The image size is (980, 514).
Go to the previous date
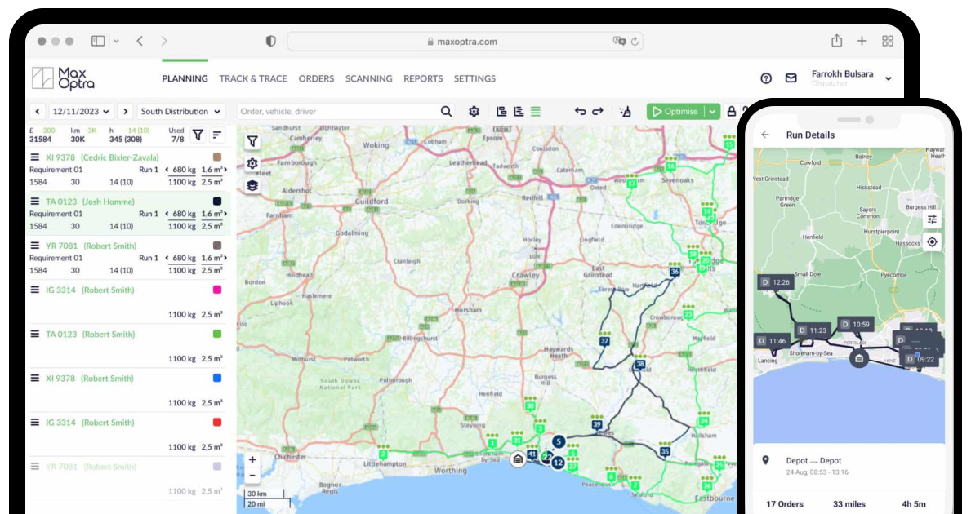(38, 112)
